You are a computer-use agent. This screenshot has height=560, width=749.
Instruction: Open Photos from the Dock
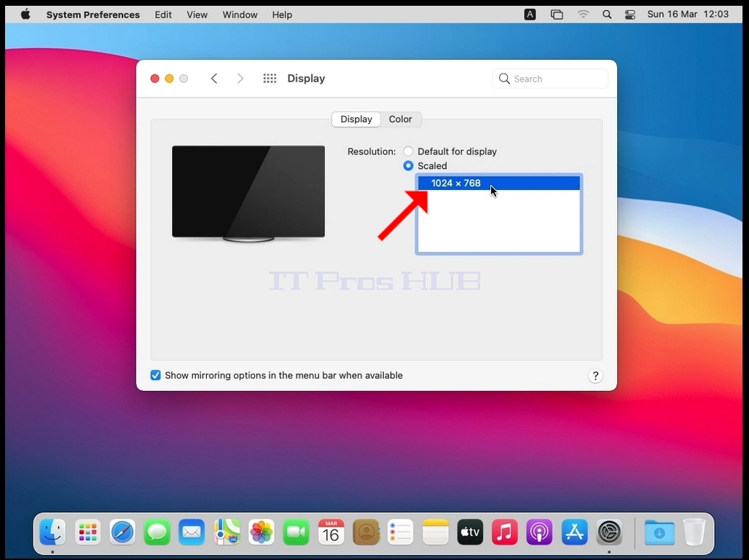tap(262, 532)
